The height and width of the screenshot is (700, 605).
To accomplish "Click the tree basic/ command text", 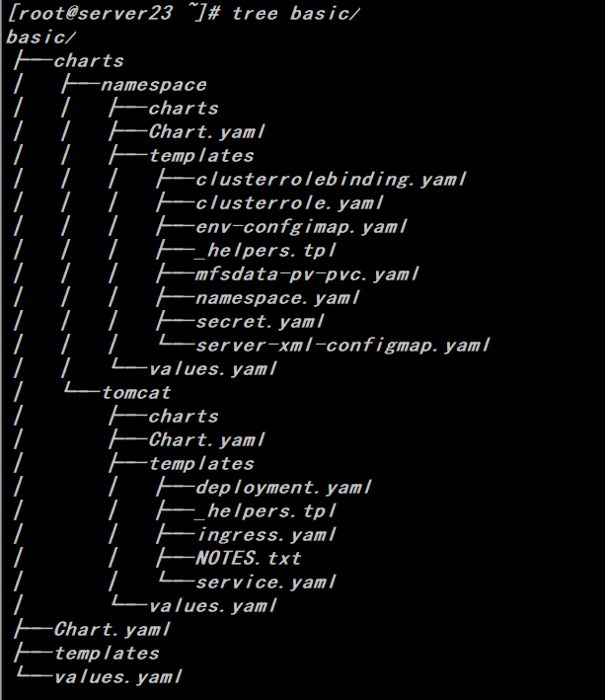I will pos(295,14).
